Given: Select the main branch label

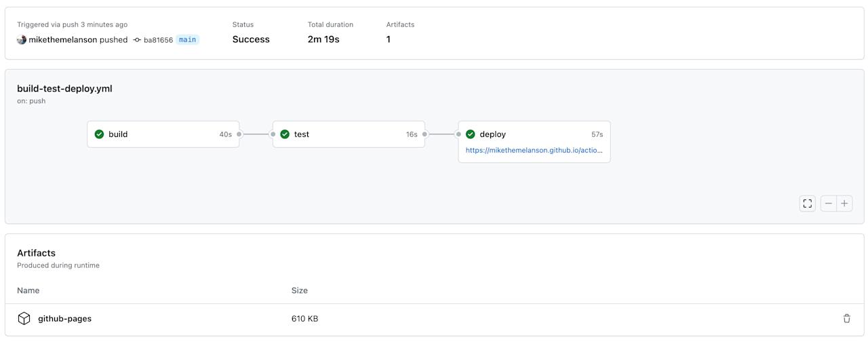Looking at the screenshot, I should coord(187,40).
